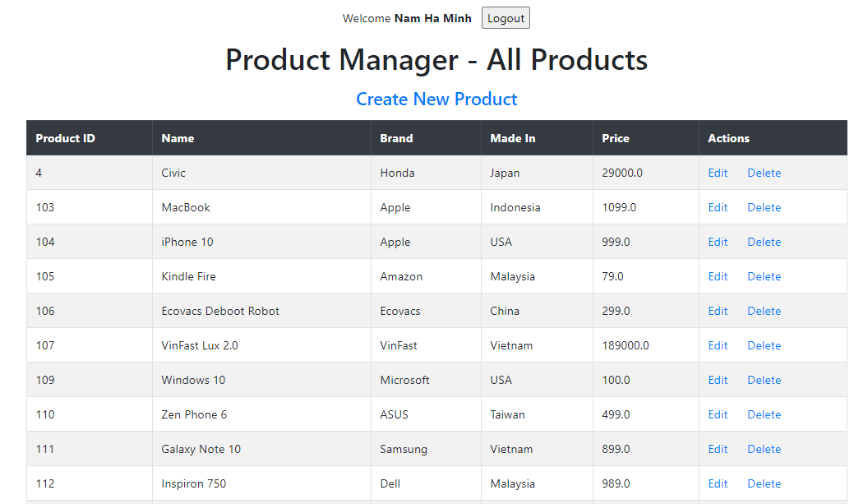Select the Made In column header

537,138
